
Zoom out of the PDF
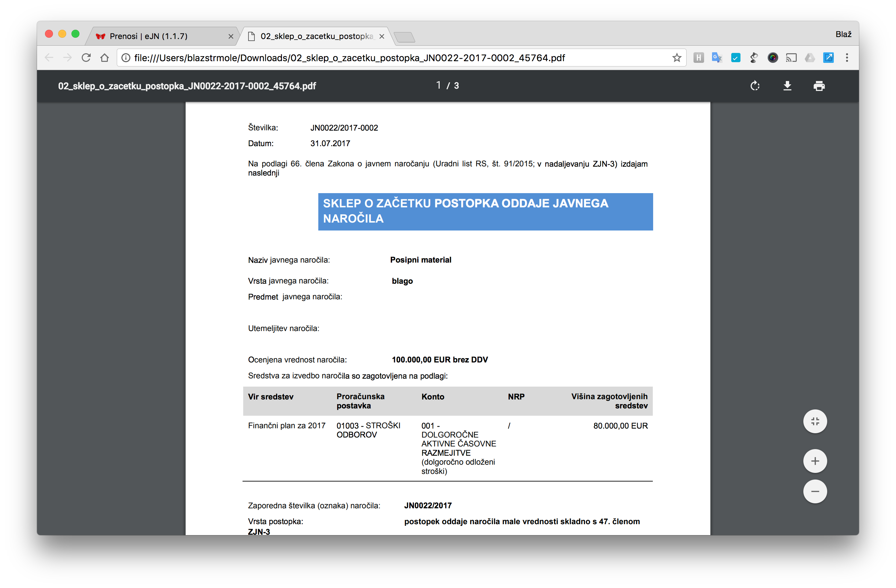pos(815,491)
